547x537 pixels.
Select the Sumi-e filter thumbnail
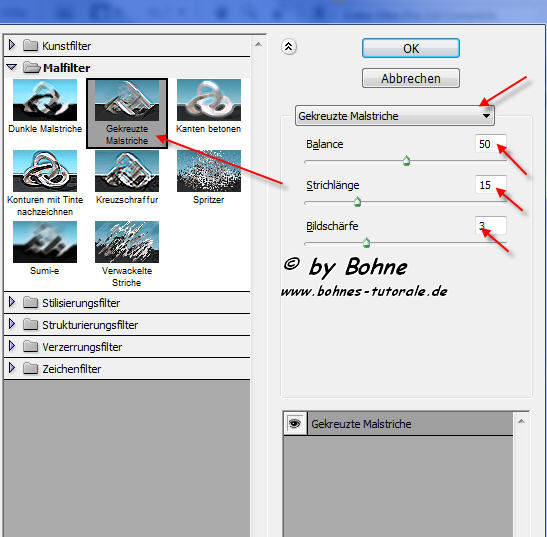(45, 242)
